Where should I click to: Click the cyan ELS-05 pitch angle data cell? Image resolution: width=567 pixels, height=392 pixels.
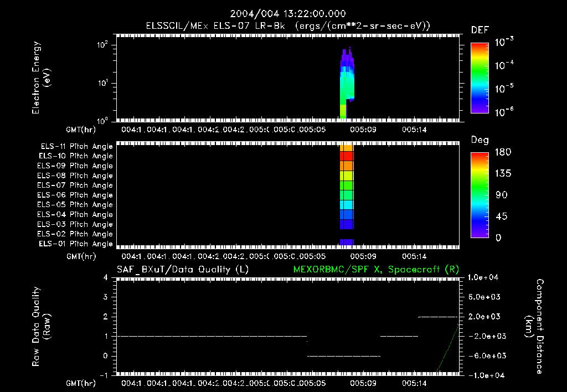tap(347, 205)
